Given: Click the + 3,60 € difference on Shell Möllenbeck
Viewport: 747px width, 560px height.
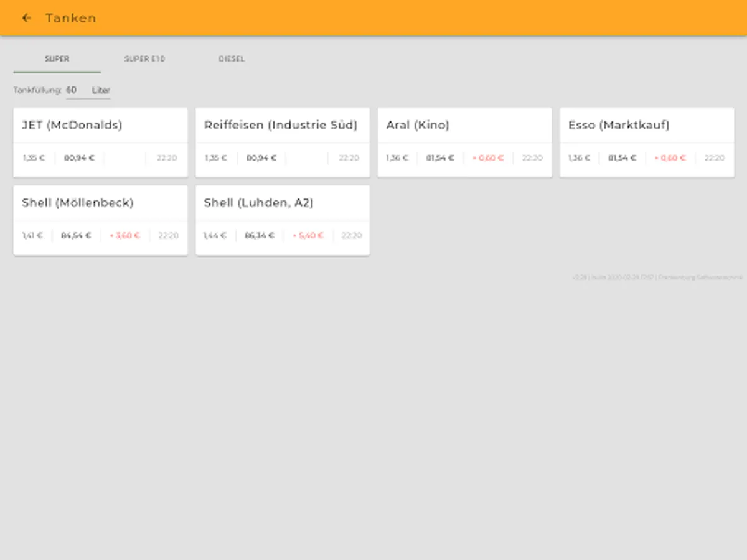Looking at the screenshot, I should point(125,236).
